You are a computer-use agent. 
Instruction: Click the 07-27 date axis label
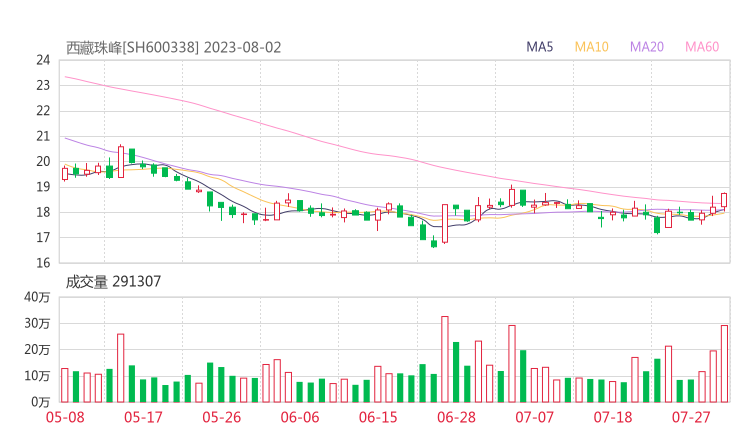click(x=691, y=417)
